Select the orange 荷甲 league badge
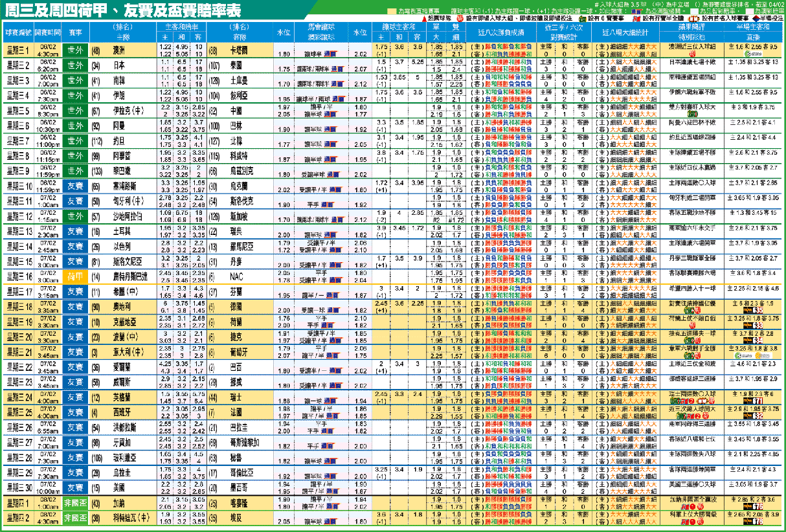This screenshot has height=532, width=786. coord(75,276)
